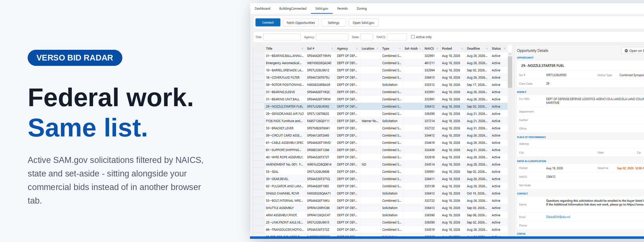This screenshot has height=242, width=644.
Task: Select the 61--CABLE ASSEMBLY,SPEC row title
Action: [285, 143]
